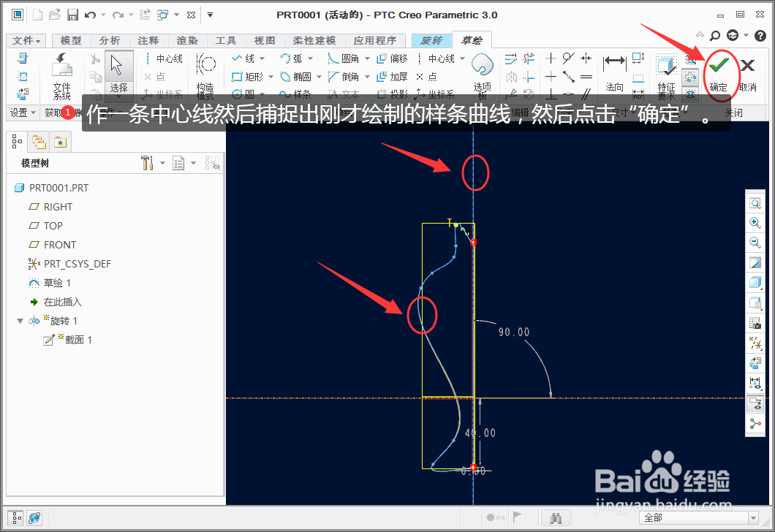Click the refit zoom icon in graphics toolbar
Viewport: 775px width, 532px height.
[755, 203]
